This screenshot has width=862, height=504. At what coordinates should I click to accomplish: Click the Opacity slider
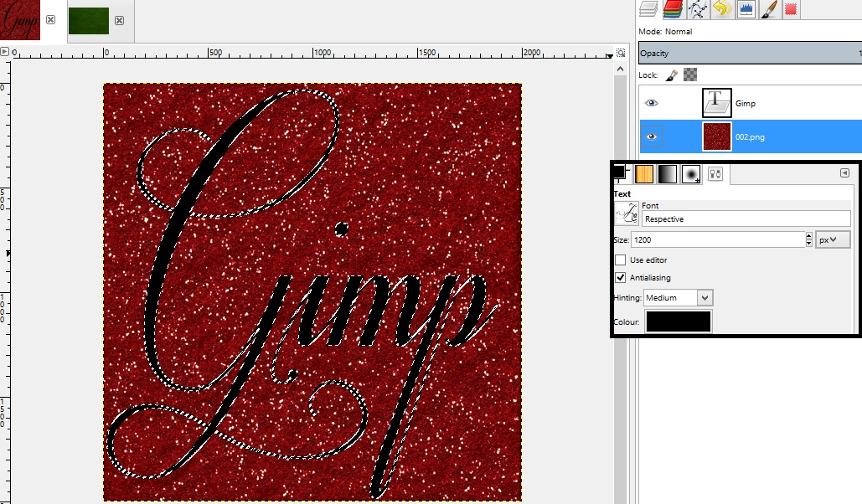[750, 54]
